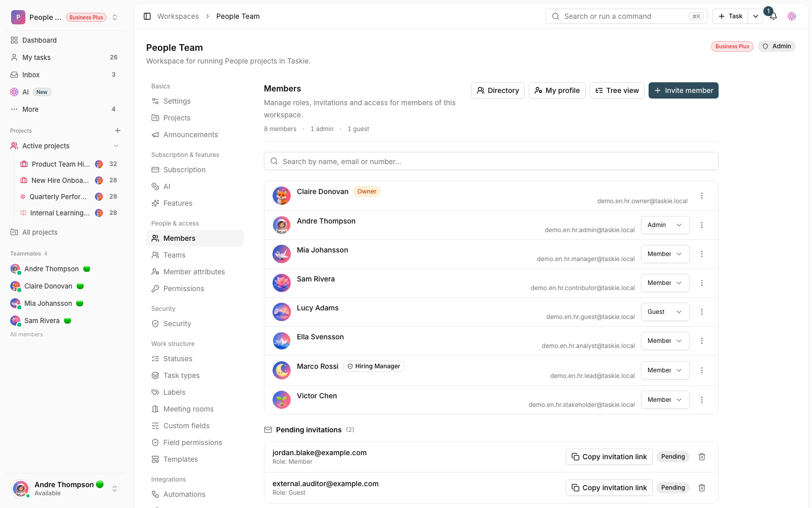Open the Workspaces breadcrumb link
This screenshot has width=812, height=508.
point(178,16)
